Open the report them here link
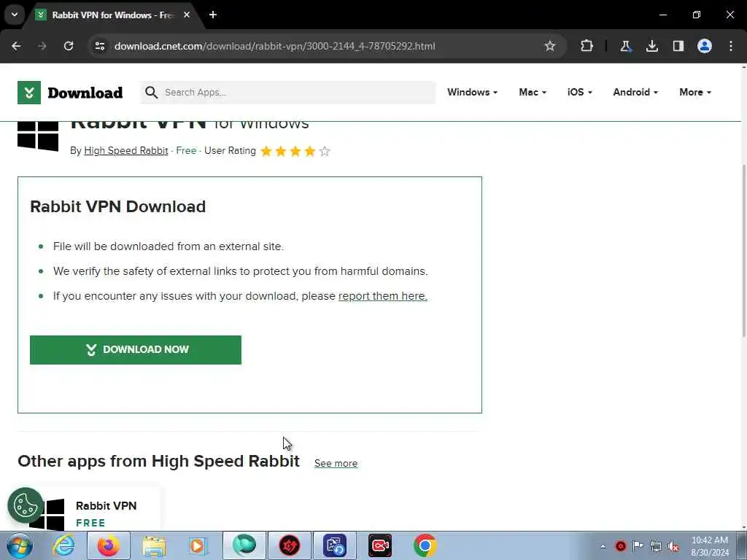Image resolution: width=747 pixels, height=560 pixels. coord(382,296)
